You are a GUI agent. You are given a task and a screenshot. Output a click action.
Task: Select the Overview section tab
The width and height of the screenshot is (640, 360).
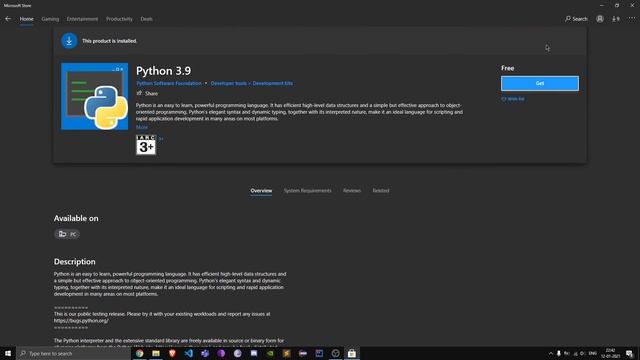pos(261,191)
